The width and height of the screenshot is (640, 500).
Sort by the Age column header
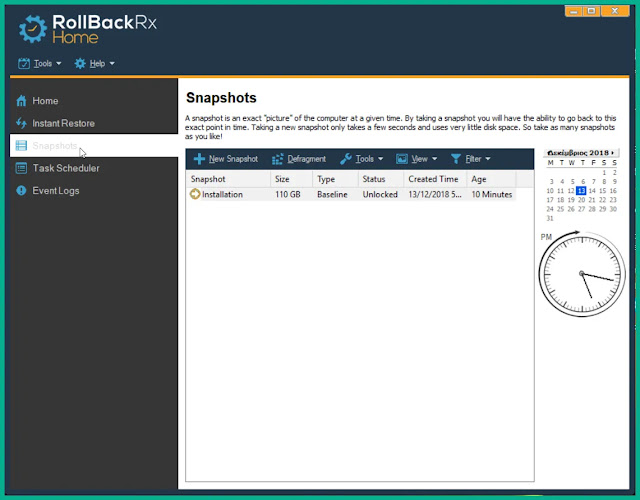(491, 179)
